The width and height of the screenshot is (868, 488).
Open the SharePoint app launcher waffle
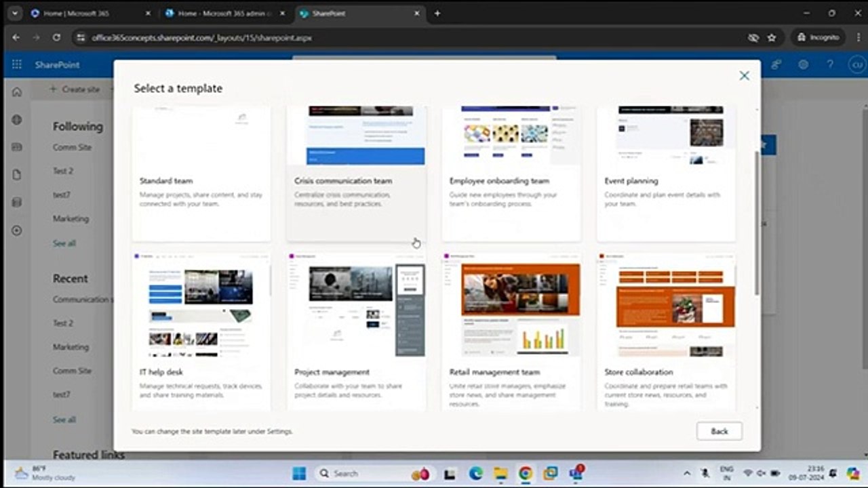click(17, 64)
